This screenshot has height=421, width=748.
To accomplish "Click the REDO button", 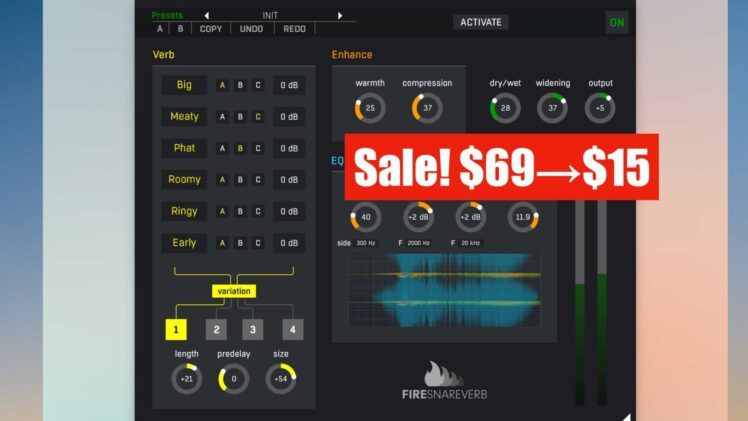I will click(294, 29).
